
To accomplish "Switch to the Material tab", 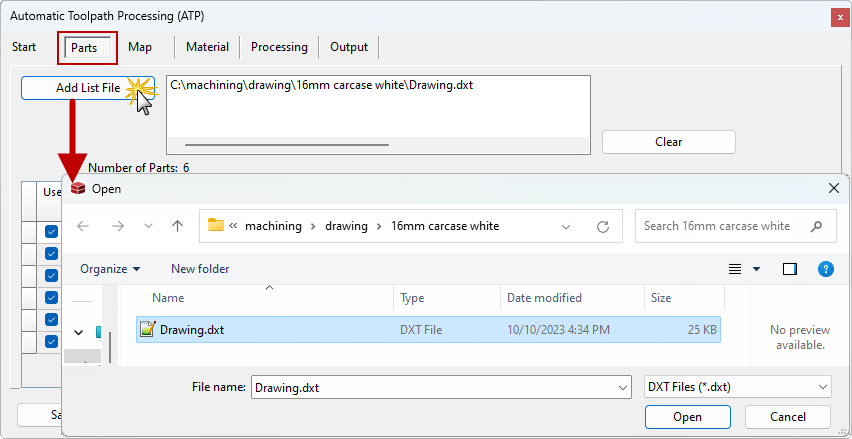I will click(207, 47).
